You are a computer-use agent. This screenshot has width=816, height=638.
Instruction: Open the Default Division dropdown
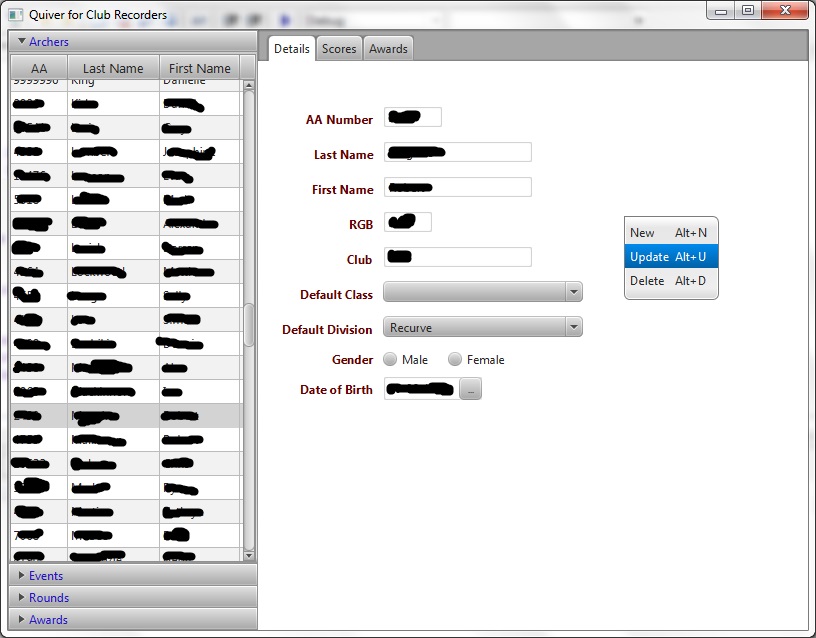(482, 327)
